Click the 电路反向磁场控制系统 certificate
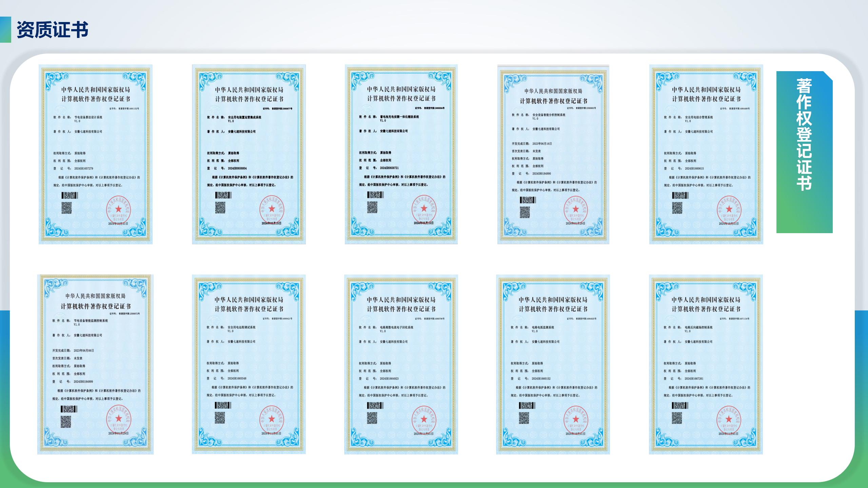The width and height of the screenshot is (868, 488). tap(706, 364)
